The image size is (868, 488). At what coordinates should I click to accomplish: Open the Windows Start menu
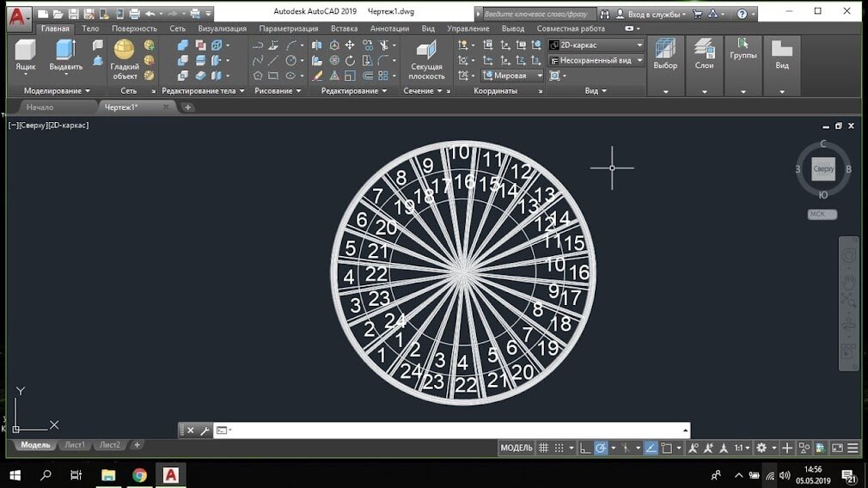(x=15, y=475)
